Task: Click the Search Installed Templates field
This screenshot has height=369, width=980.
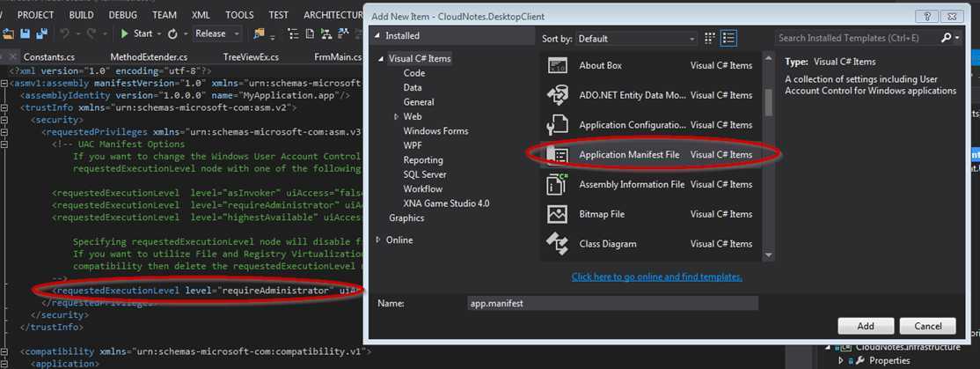Action: (856, 38)
